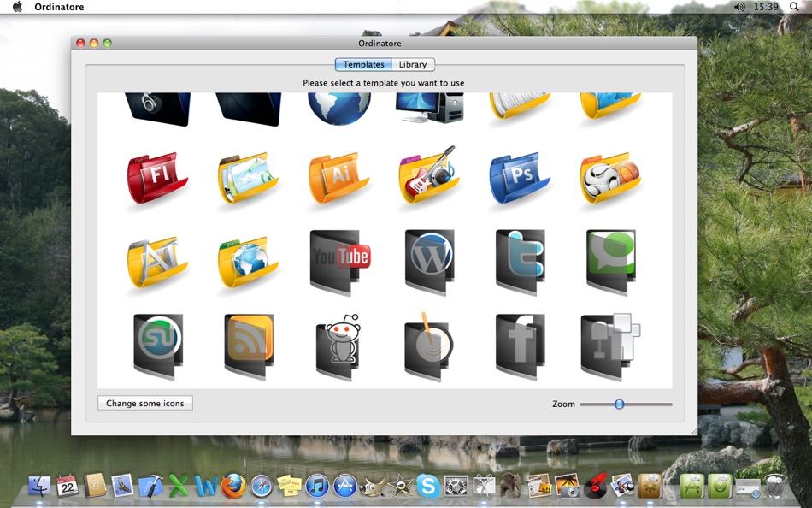The height and width of the screenshot is (508, 812).
Task: Select the Facebook black folder template
Action: (x=520, y=346)
